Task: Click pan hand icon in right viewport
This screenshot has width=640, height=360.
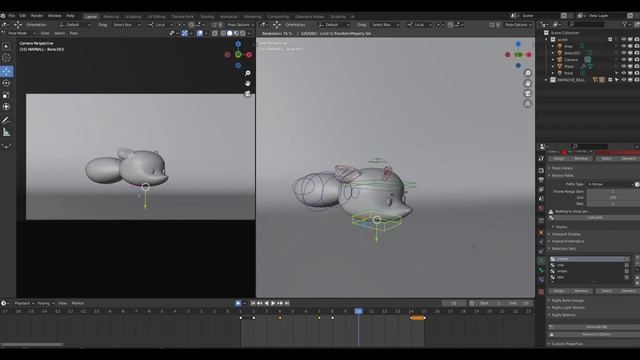Action: point(528,83)
